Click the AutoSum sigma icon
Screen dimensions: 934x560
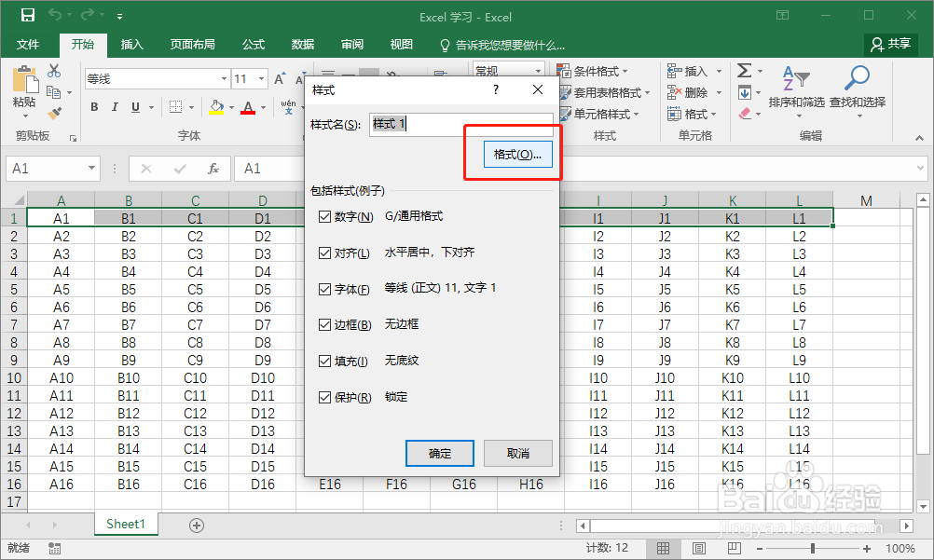pyautogui.click(x=744, y=71)
